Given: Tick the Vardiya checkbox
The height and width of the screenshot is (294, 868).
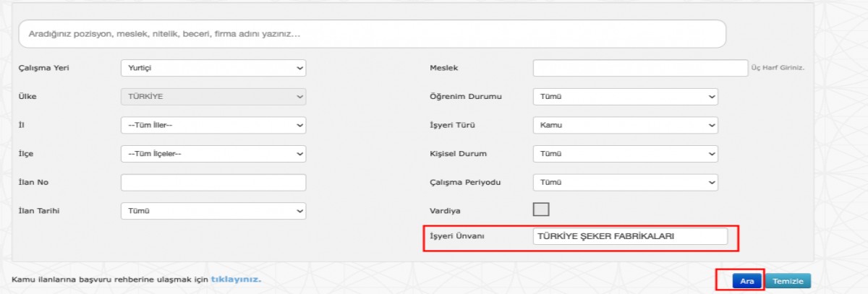Looking at the screenshot, I should point(541,209).
